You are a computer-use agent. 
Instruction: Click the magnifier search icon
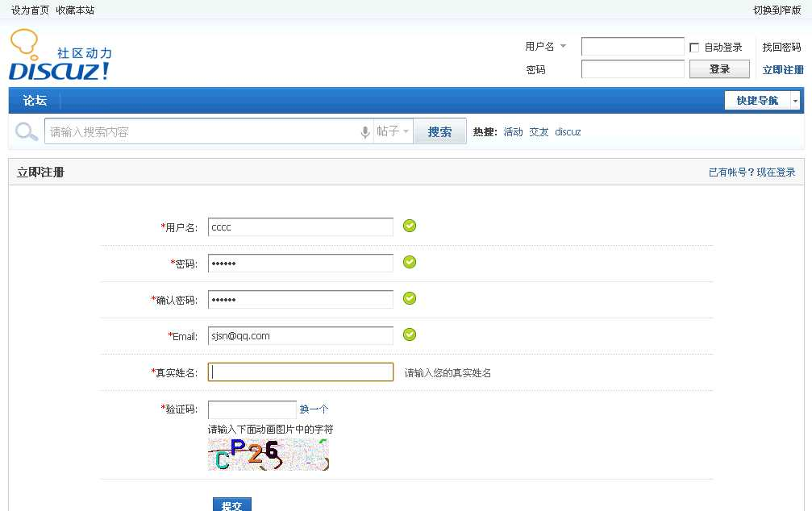[x=27, y=131]
